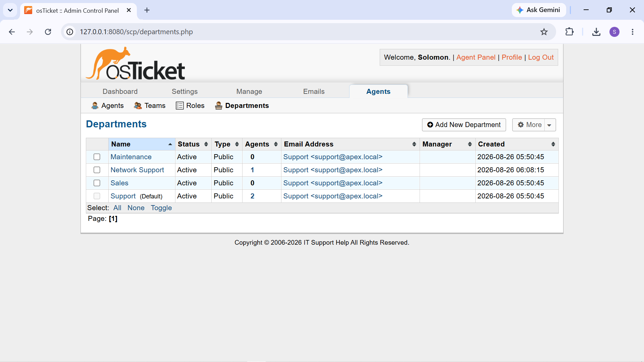Screen dimensions: 644x362
Task: Sort departments by Agents column
Action: [x=262, y=144]
